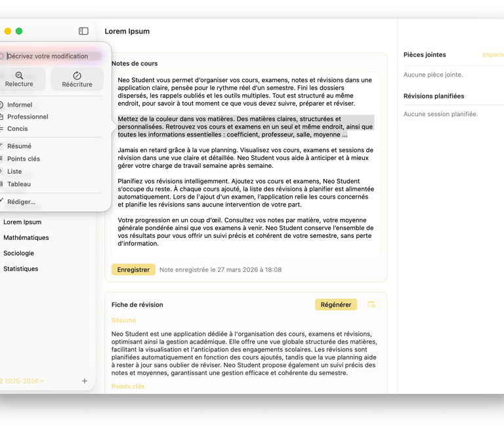Open the Rédiger... compose option

pyautogui.click(x=21, y=202)
